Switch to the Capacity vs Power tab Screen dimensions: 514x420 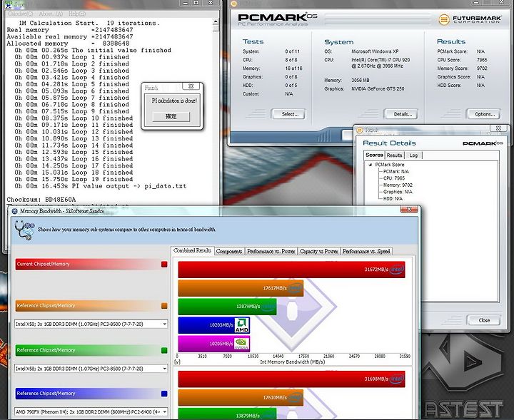319,251
